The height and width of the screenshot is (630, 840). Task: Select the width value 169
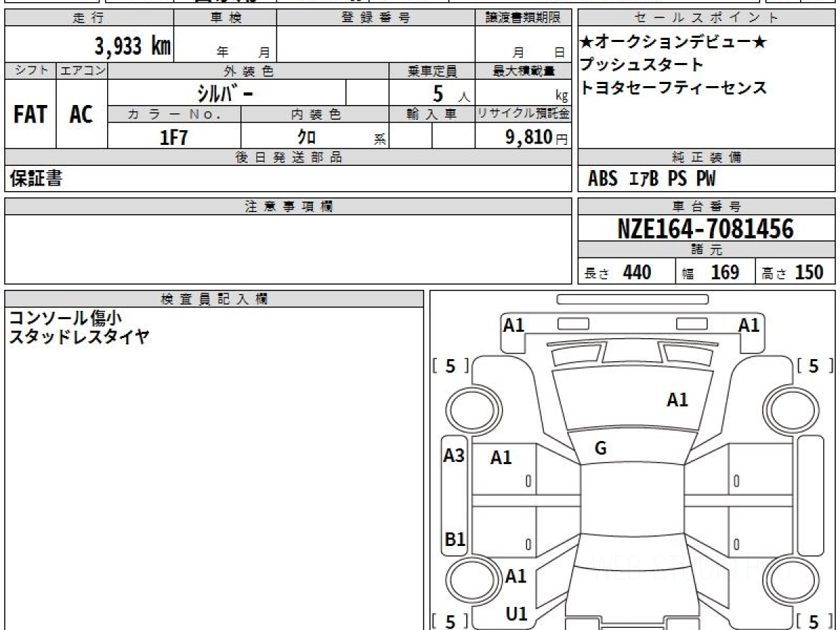point(724,272)
